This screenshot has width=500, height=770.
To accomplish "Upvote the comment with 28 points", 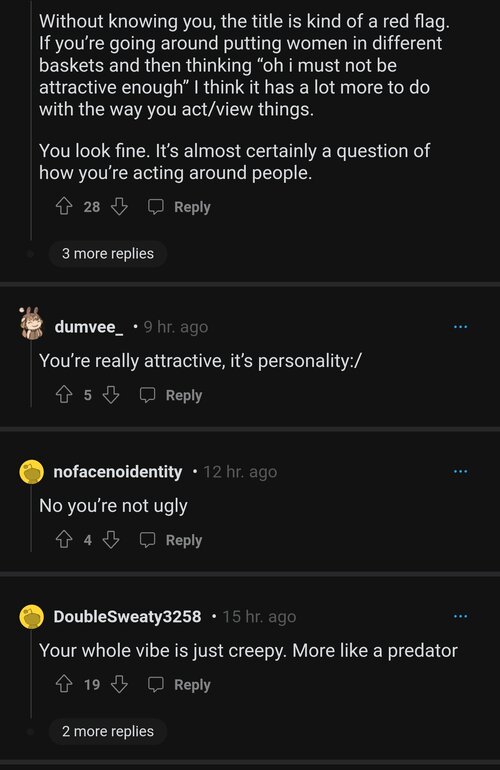I will click(64, 207).
